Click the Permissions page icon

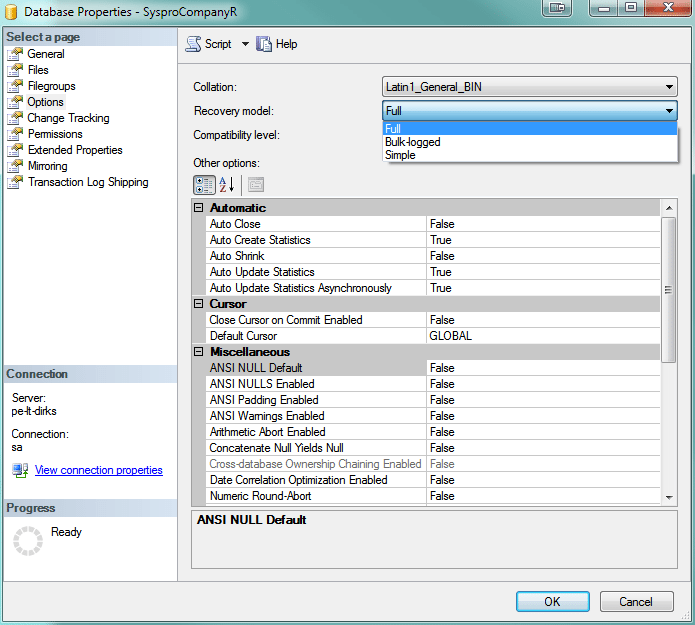click(15, 134)
